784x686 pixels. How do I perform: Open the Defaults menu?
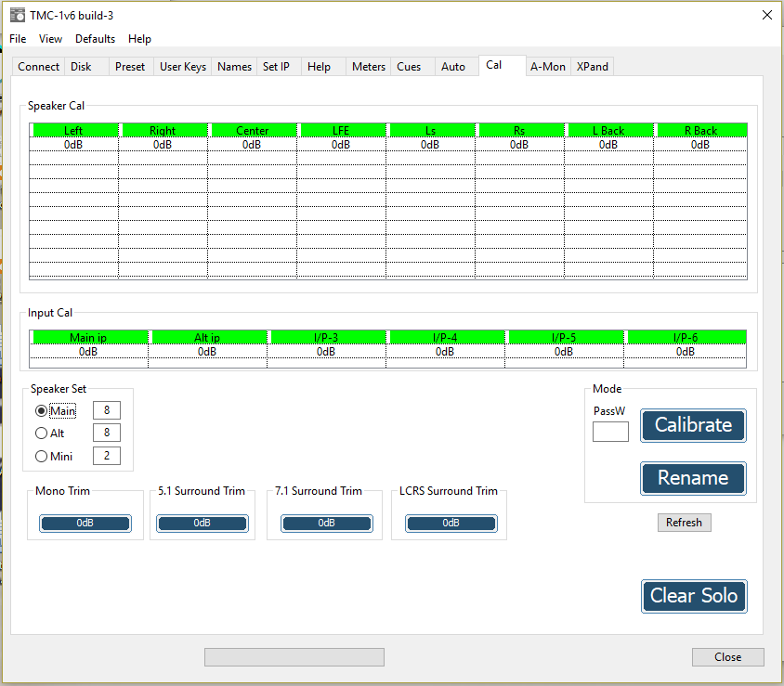[x=95, y=39]
